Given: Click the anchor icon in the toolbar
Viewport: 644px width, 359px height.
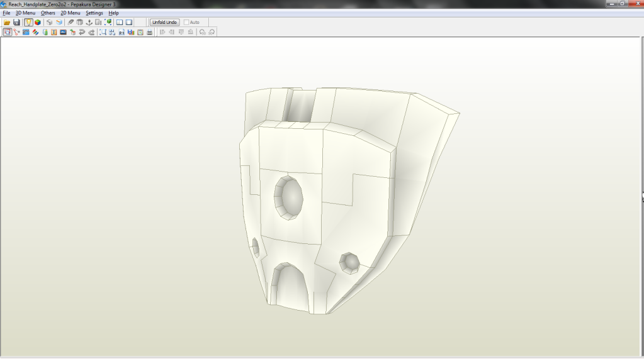Looking at the screenshot, I should point(89,23).
